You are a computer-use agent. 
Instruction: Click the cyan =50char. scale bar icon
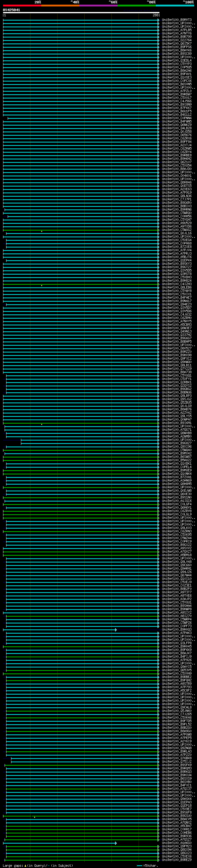click(139, 866)
